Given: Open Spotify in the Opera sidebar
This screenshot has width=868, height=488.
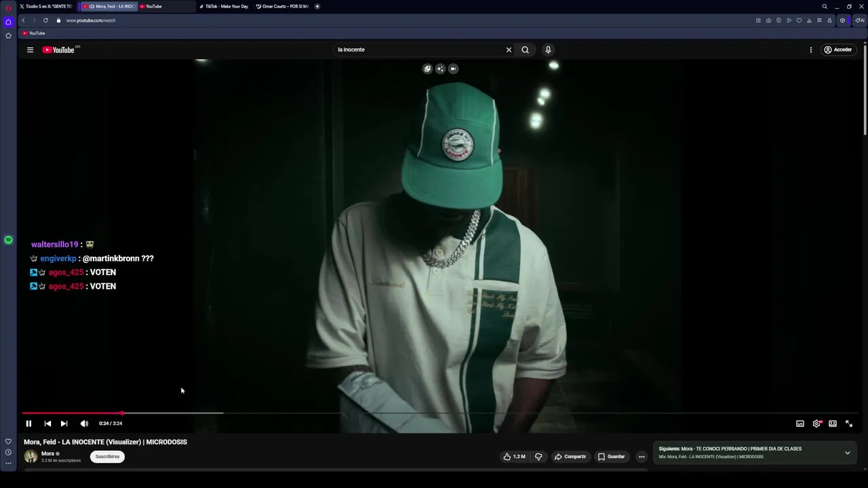Looking at the screenshot, I should pos(8,240).
